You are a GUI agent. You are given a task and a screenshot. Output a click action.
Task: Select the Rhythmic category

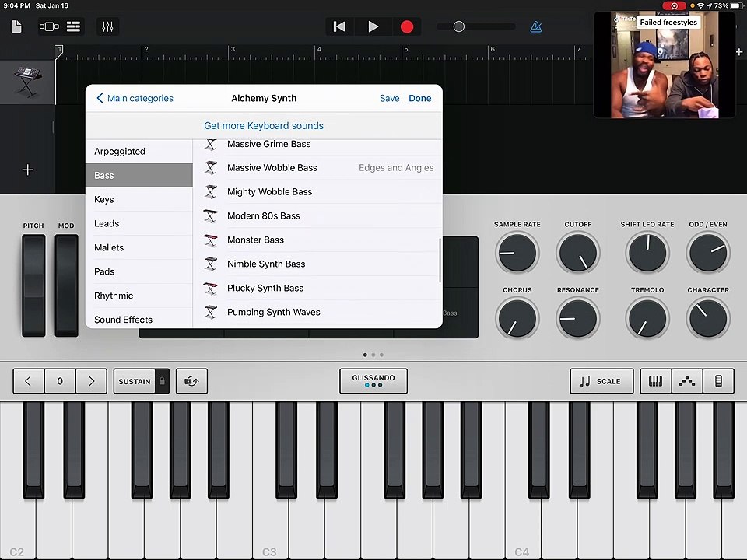click(x=139, y=296)
